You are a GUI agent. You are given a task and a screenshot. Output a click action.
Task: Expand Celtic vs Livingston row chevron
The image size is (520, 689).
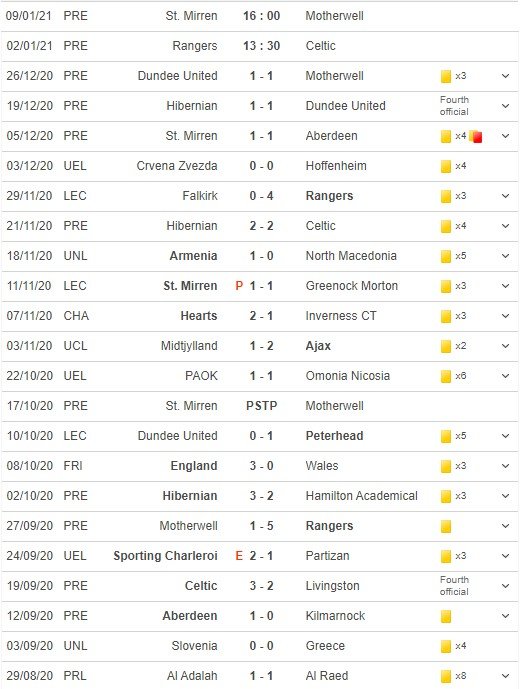[x=505, y=586]
